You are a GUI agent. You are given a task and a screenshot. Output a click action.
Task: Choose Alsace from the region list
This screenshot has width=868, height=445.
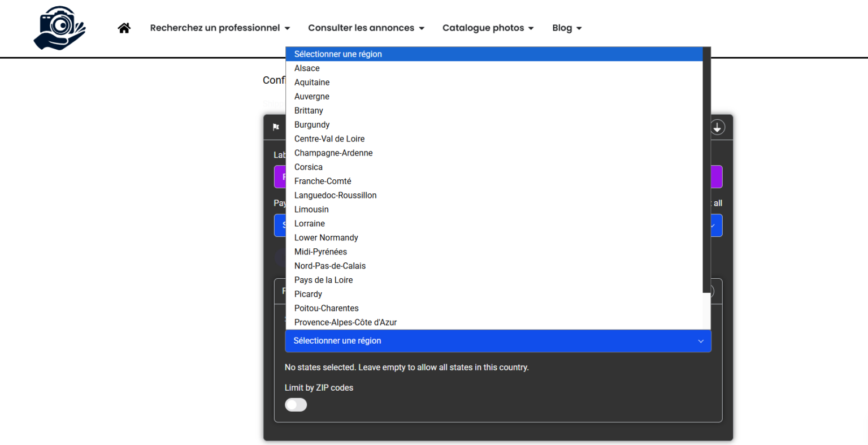[307, 68]
